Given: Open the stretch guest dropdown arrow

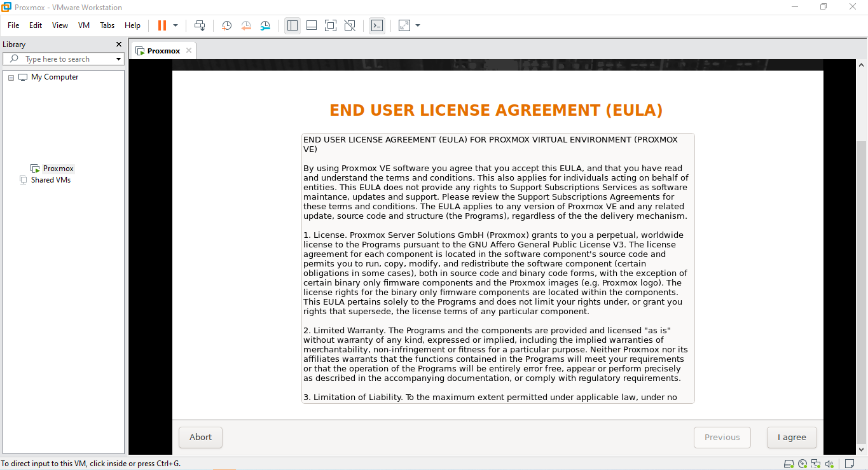Looking at the screenshot, I should pos(418,25).
